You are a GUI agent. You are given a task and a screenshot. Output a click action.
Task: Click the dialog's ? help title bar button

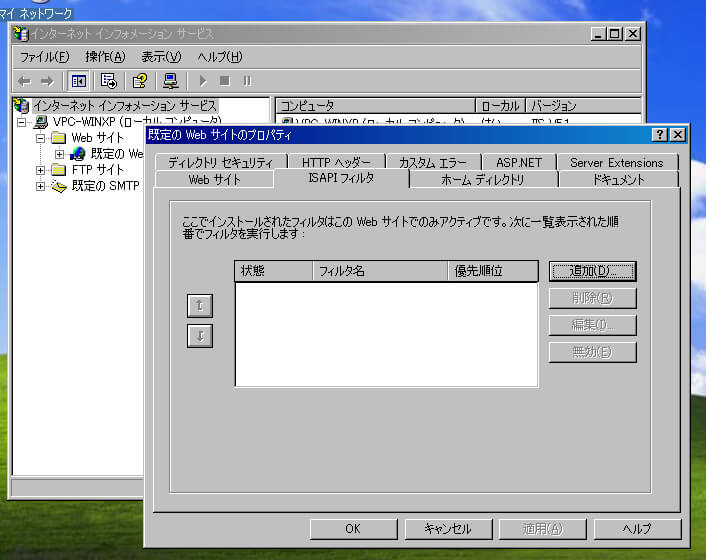pos(660,135)
